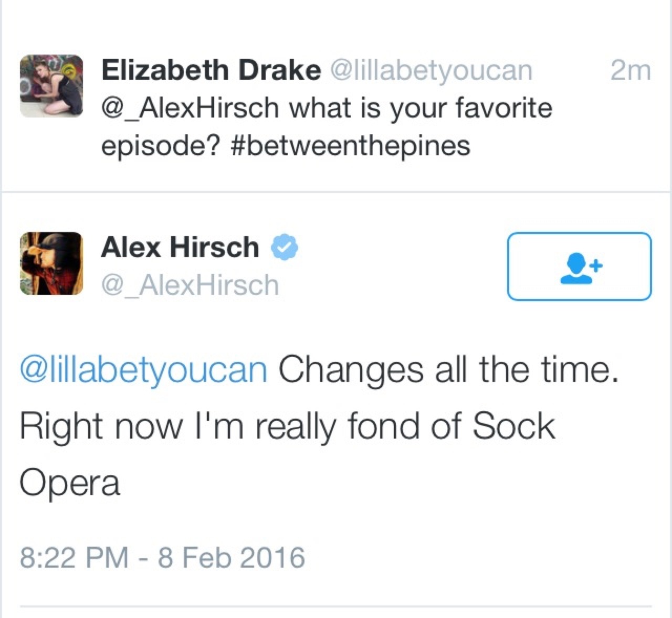This screenshot has width=672, height=618.
Task: Click the 2m timestamp on Elizabeth's tweet
Action: pos(630,70)
